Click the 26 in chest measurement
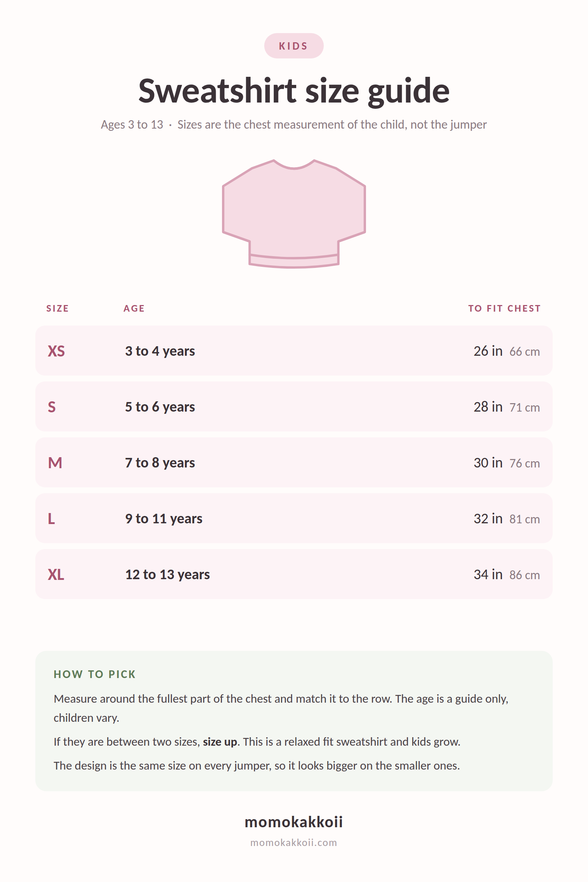 pos(488,351)
